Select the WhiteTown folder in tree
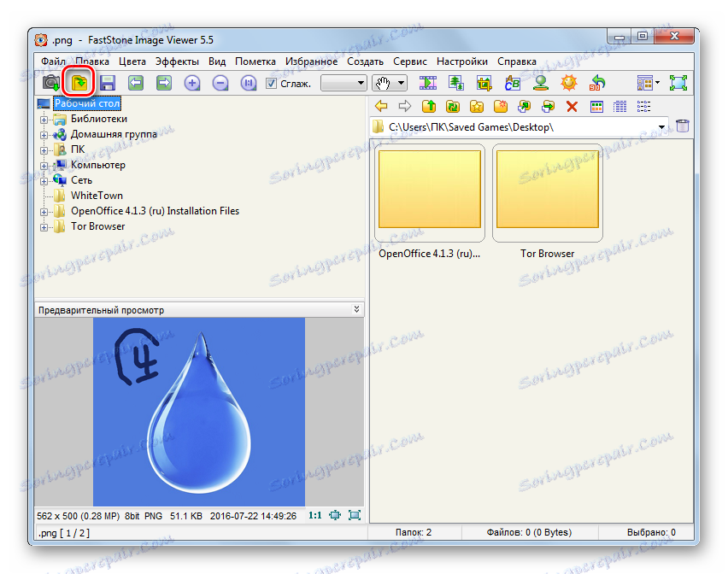Viewport: 728px width, 574px height. (97, 196)
